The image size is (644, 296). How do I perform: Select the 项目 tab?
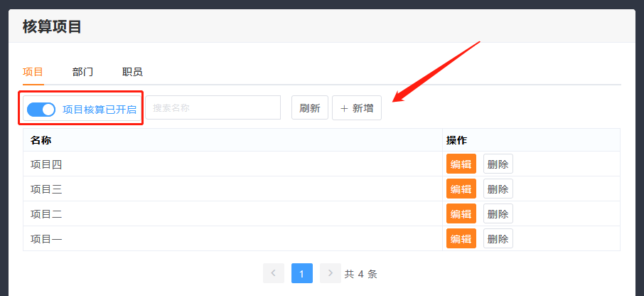33,72
